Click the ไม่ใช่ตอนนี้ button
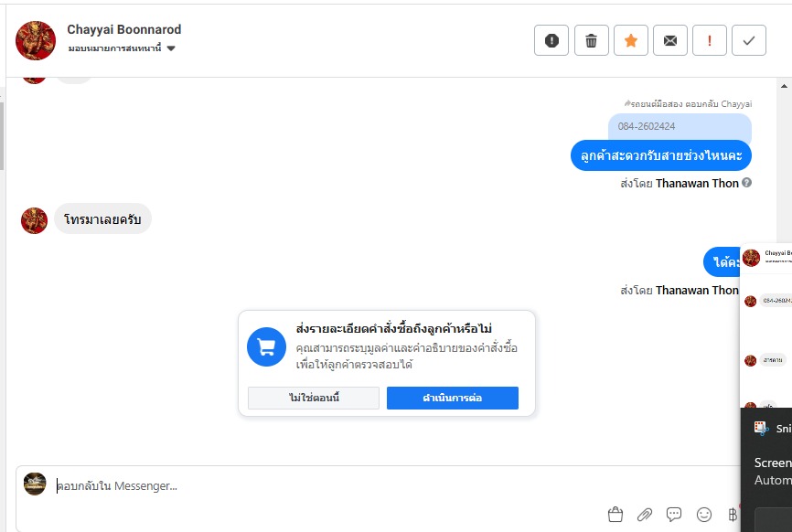This screenshot has height=532, width=792. 313,398
